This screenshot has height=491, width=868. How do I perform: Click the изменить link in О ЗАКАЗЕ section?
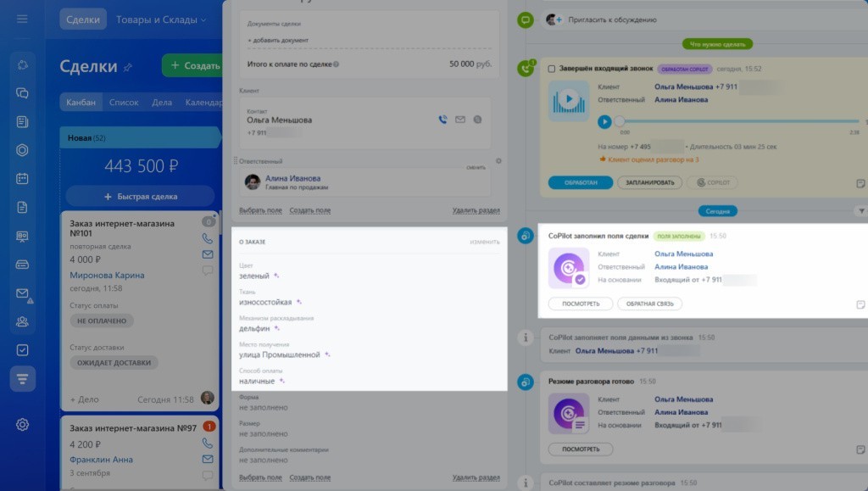click(x=485, y=242)
